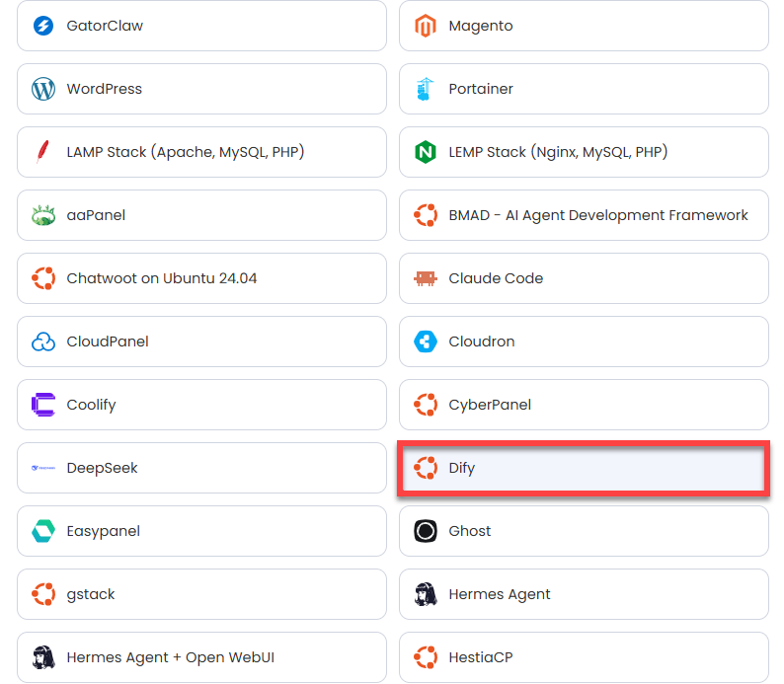The width and height of the screenshot is (784, 684).
Task: Click the WordPress logo icon
Action: (43, 89)
